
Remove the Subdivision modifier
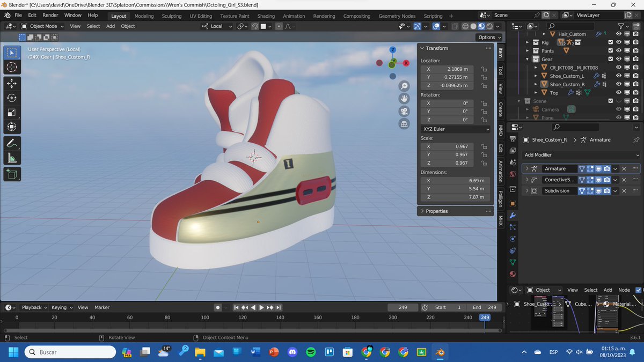(x=624, y=191)
